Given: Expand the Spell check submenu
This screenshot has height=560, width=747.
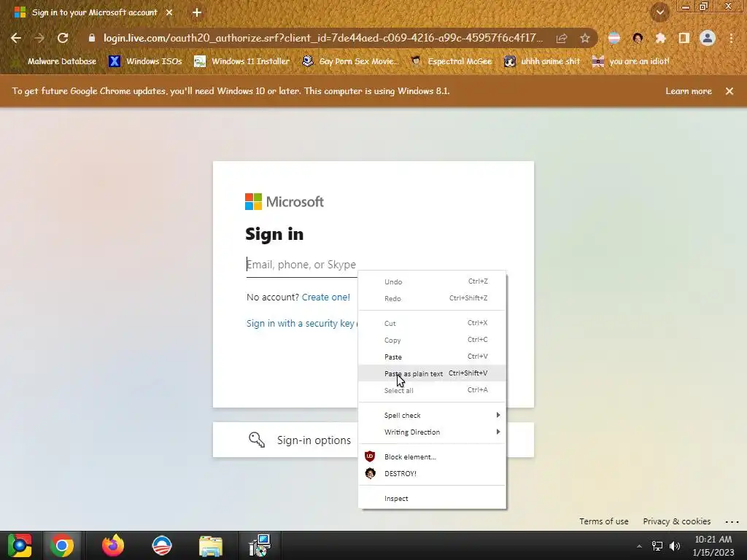Looking at the screenshot, I should coord(432,415).
